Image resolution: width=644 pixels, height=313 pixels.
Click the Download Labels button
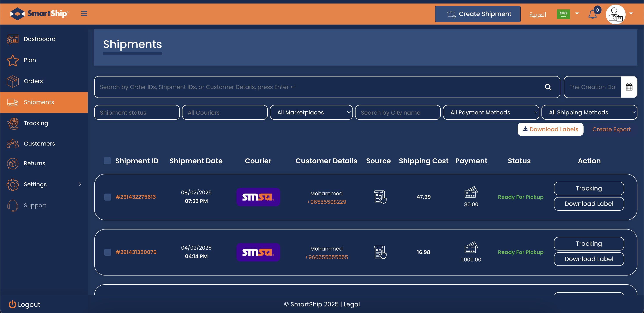point(550,129)
